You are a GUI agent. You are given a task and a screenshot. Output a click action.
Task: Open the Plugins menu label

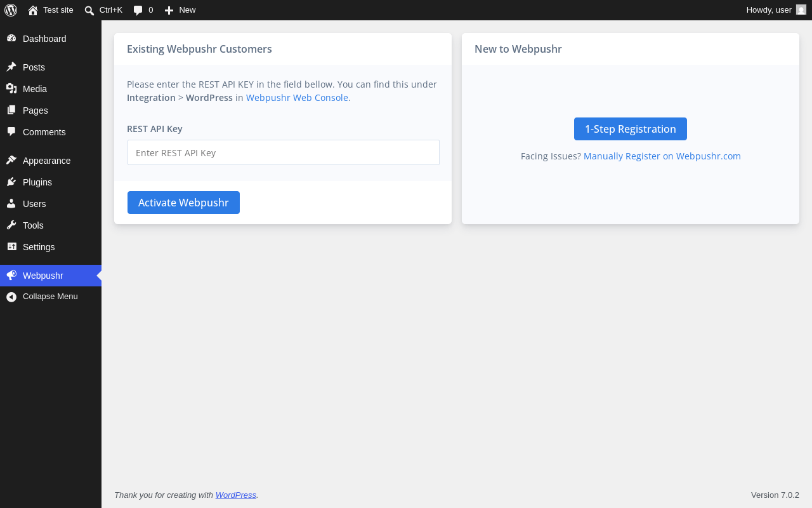point(37,182)
